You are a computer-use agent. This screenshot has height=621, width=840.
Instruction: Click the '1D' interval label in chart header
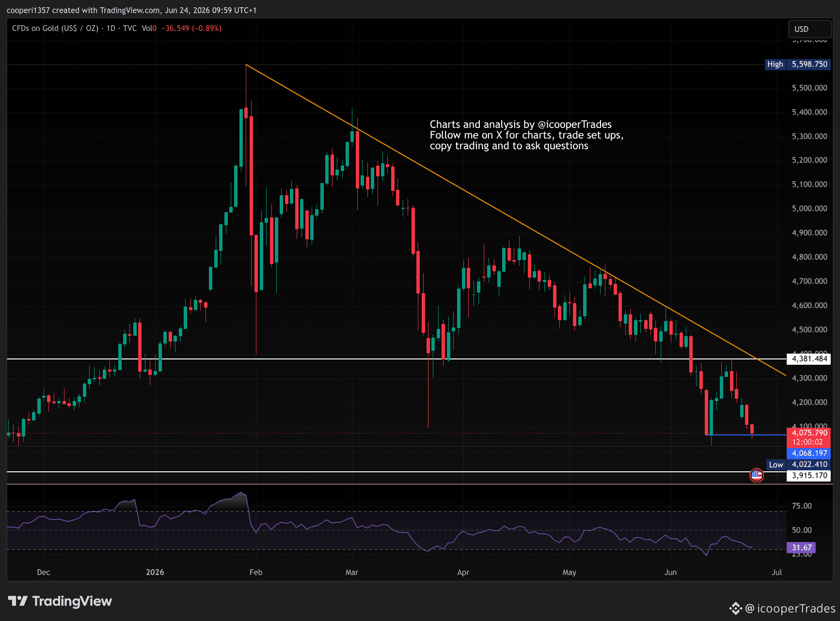click(111, 29)
